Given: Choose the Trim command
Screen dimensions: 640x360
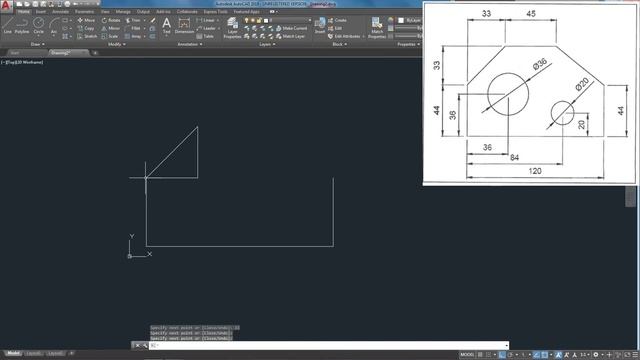Looking at the screenshot, I should coord(133,20).
